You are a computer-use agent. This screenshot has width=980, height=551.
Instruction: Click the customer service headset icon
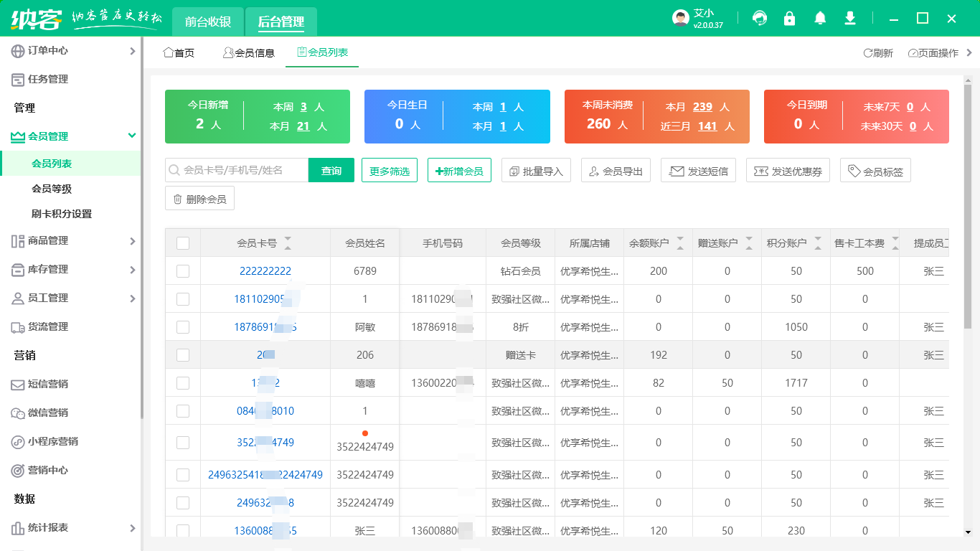point(760,19)
